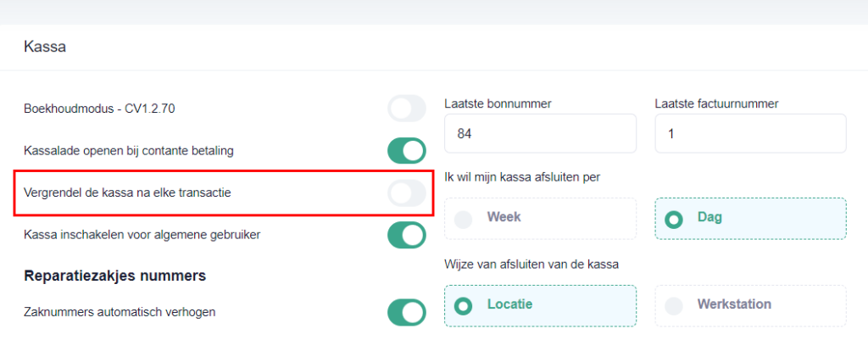
Task: Turn off Kassalade openen bij contante betaling switch
Action: pos(407,151)
